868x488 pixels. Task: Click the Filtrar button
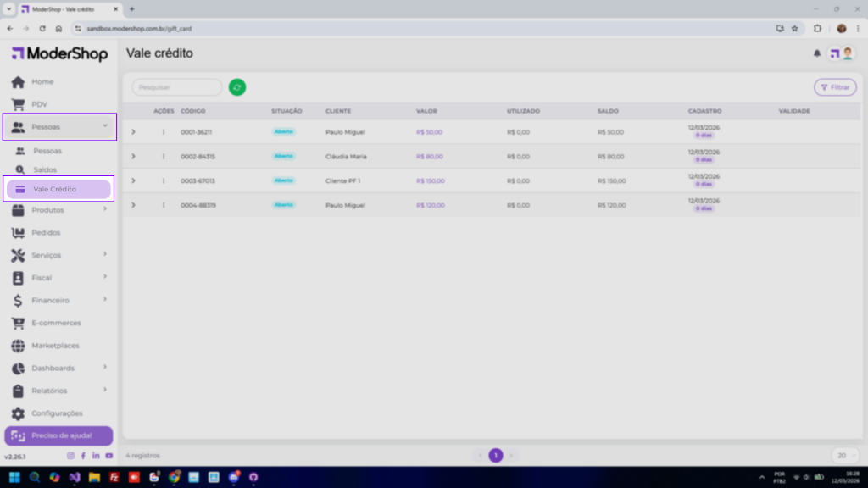pyautogui.click(x=835, y=87)
